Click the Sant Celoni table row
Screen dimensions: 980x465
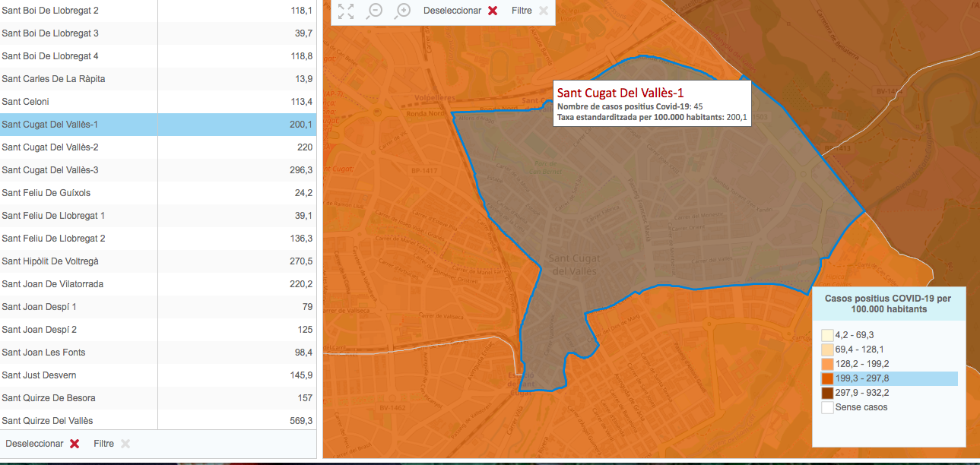[x=157, y=102]
